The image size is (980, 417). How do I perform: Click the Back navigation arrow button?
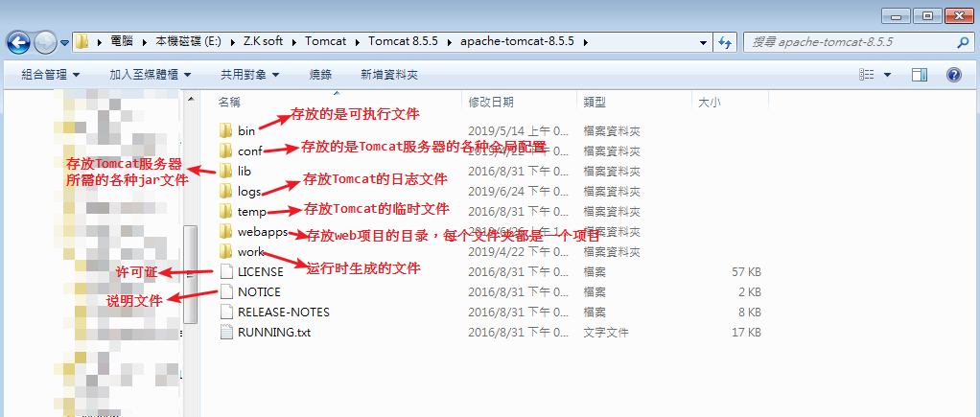[18, 42]
